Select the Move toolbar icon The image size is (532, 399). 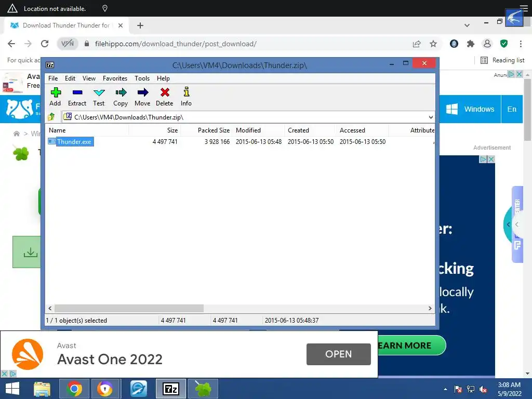142,97
